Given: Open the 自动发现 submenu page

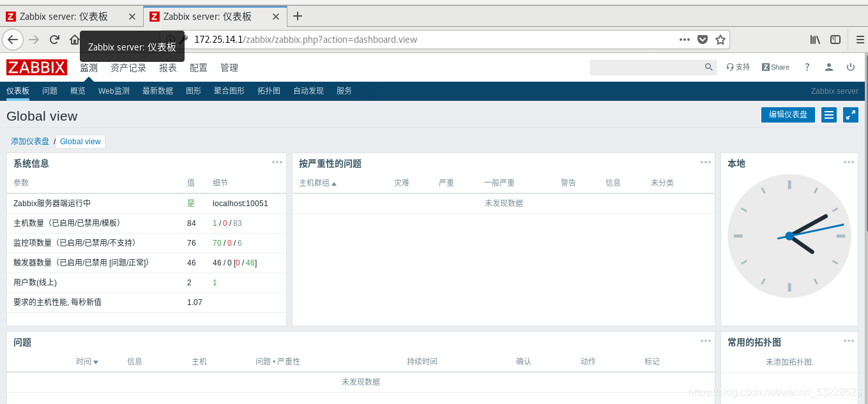Looking at the screenshot, I should pos(308,91).
